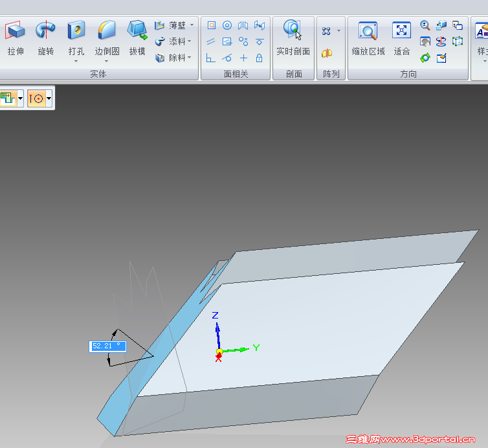Click the blue Z axis arrow
Viewport: 488px width, 448px height.
(x=218, y=335)
